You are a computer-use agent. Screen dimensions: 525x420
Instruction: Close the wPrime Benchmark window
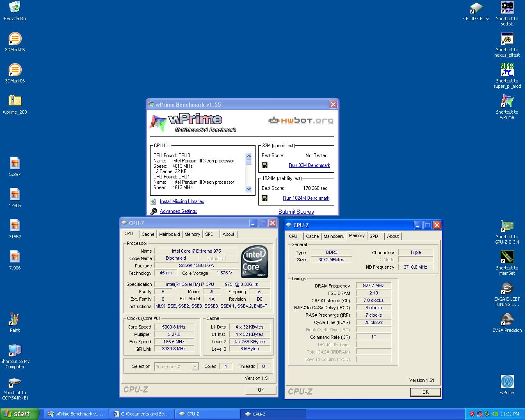click(x=333, y=105)
